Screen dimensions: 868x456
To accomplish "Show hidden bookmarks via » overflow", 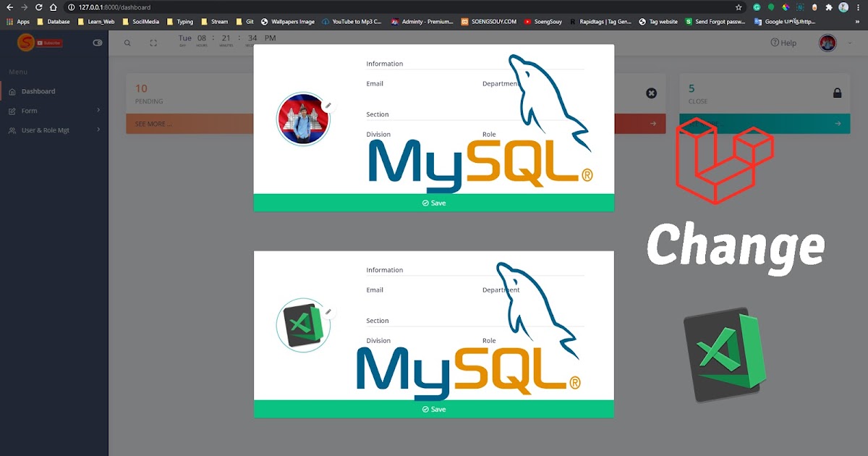I will tap(858, 22).
